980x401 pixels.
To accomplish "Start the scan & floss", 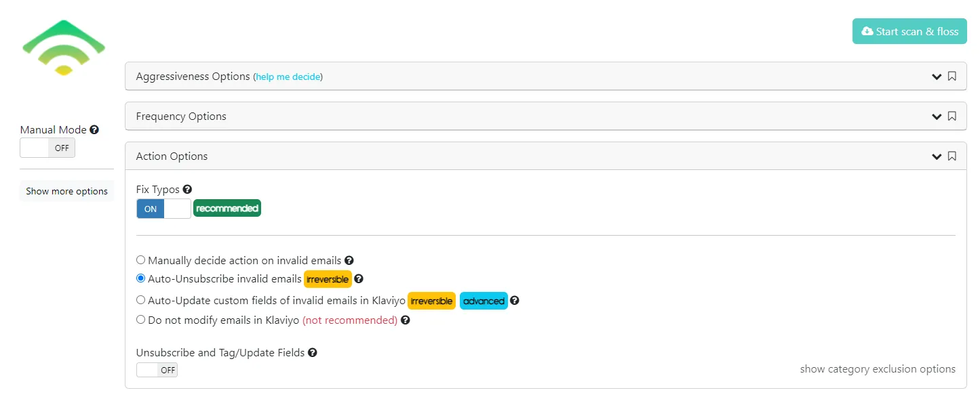I will click(909, 31).
